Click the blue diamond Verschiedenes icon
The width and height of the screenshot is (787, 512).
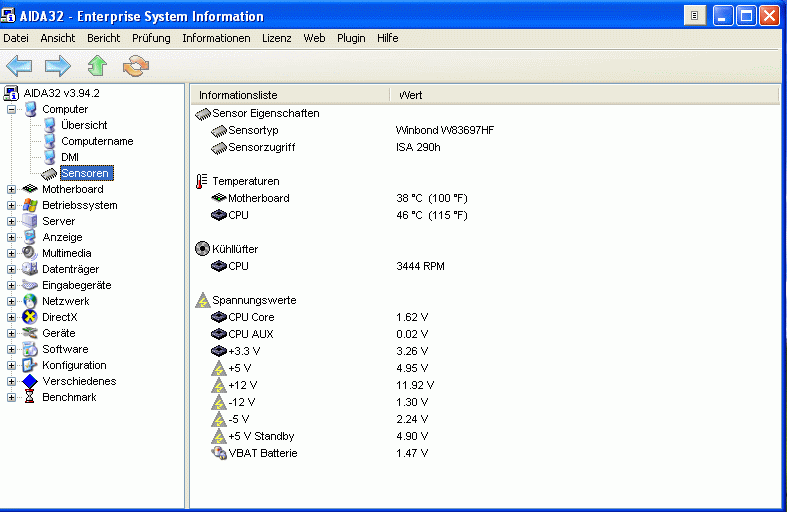point(30,381)
